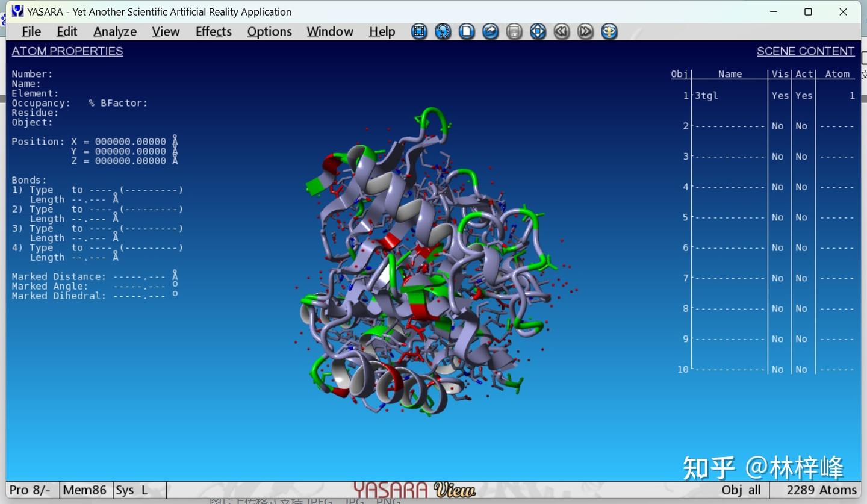Click the YASARA View logo
Viewport: 867px width, 504px height.
coord(414,490)
